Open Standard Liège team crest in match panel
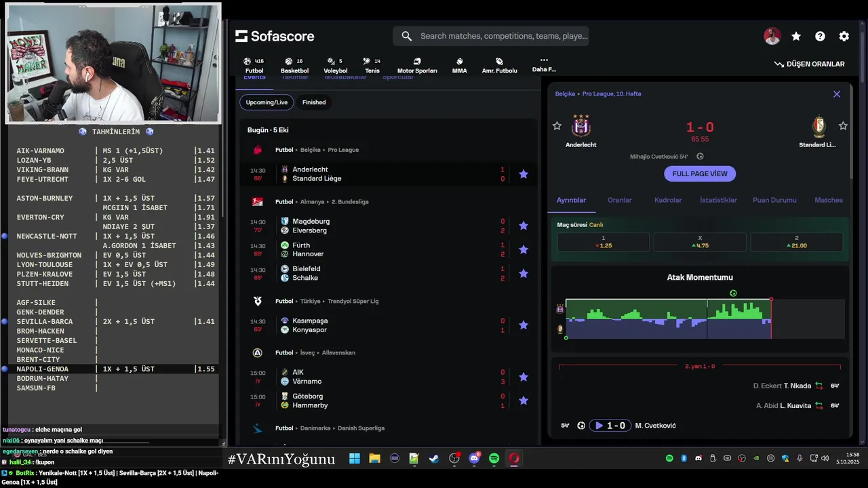Screen dimensions: 868x488 tap(819, 126)
